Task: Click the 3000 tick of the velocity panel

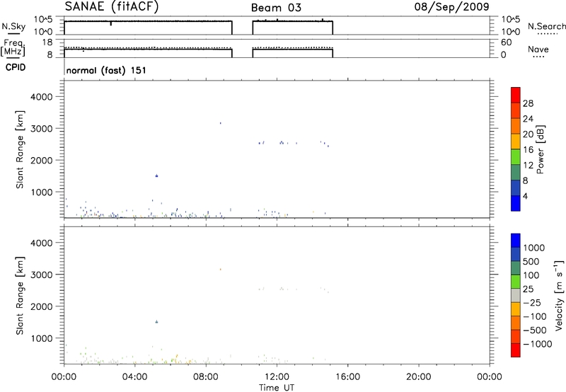Action: (42, 275)
